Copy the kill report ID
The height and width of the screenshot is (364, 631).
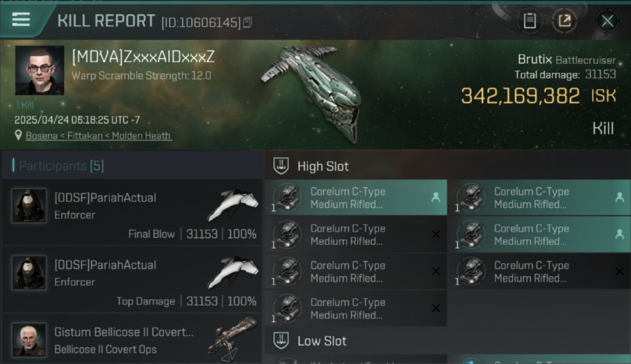[248, 22]
